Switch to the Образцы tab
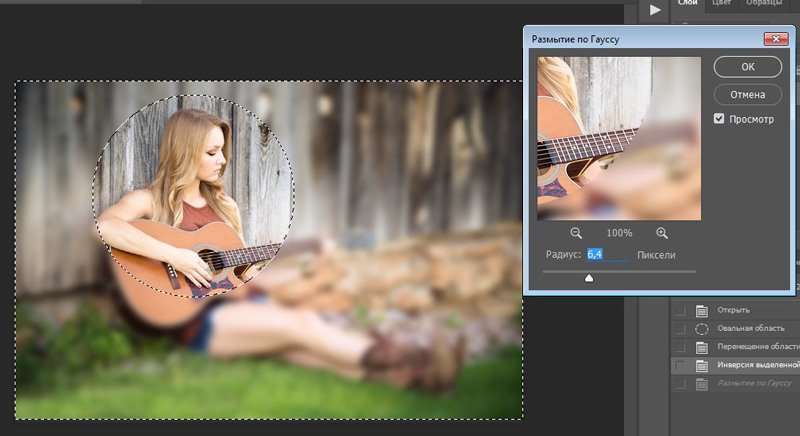The width and height of the screenshot is (800, 436). 764,3
